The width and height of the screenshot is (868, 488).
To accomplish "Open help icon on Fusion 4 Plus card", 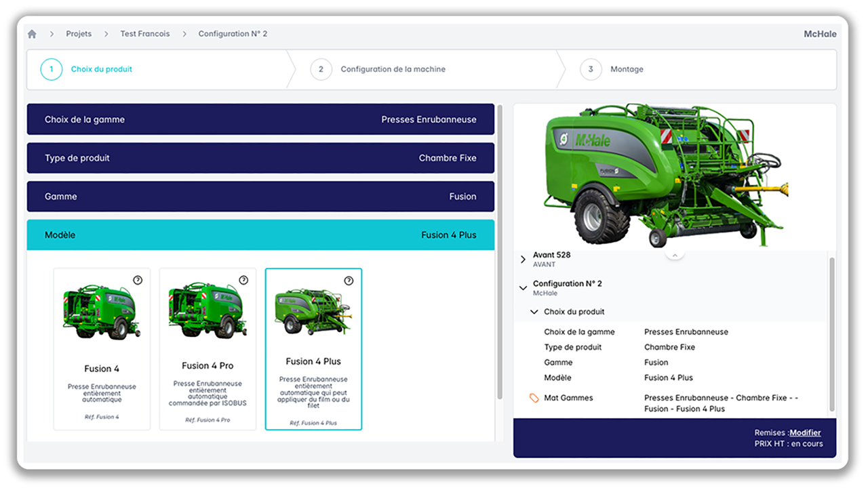I will tap(349, 281).
